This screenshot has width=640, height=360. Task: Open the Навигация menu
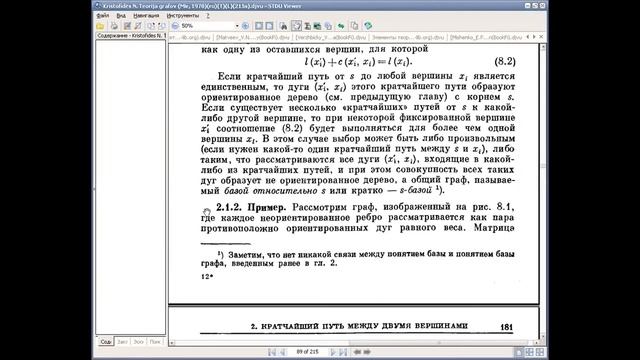coord(146,16)
